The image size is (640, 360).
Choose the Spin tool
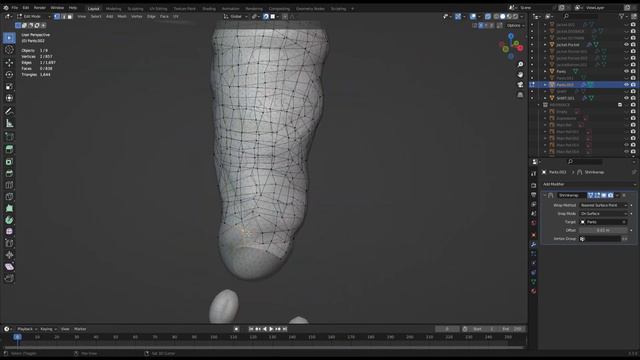tap(9, 220)
